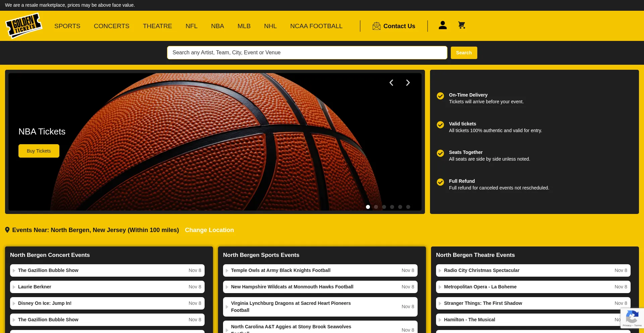The image size is (644, 333).
Task: Open the CONCERTS menu
Action: (x=111, y=26)
